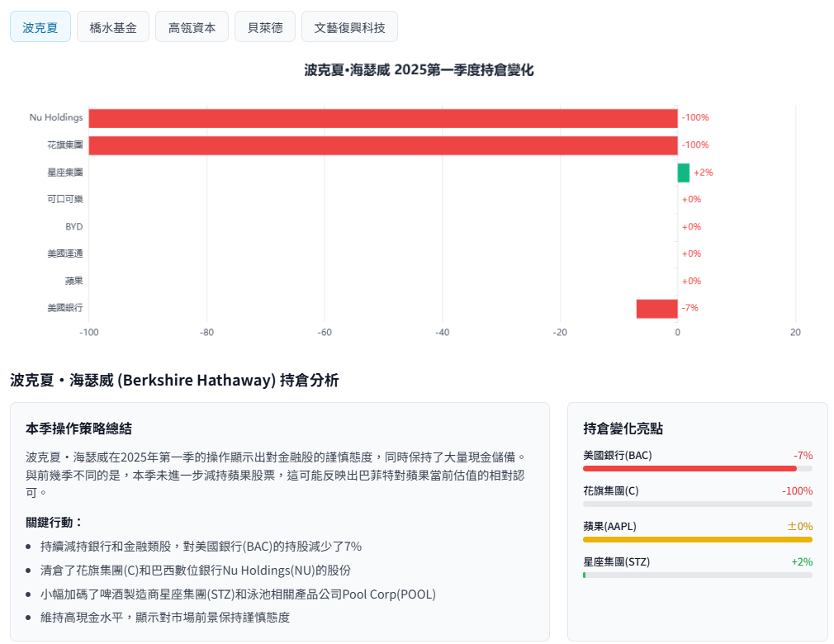This screenshot has width=834, height=644.
Task: Click the BYD axis label
Action: pyautogui.click(x=74, y=226)
